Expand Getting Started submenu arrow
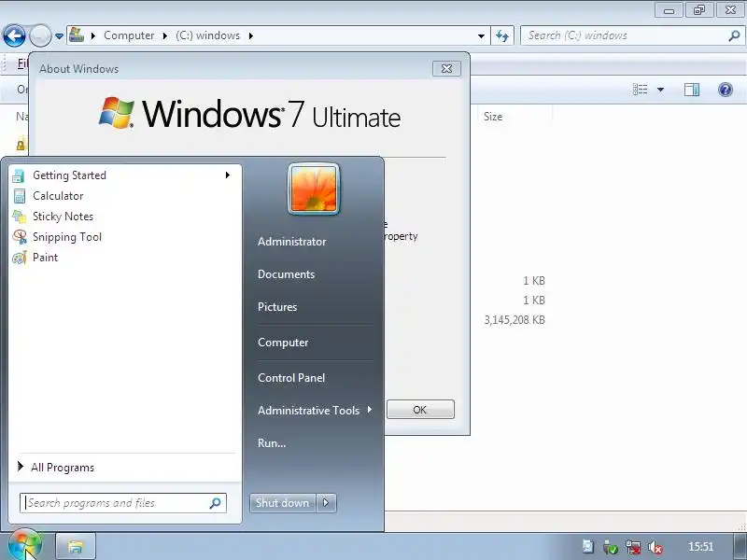Viewport: 747px width, 560px height. coord(228,175)
